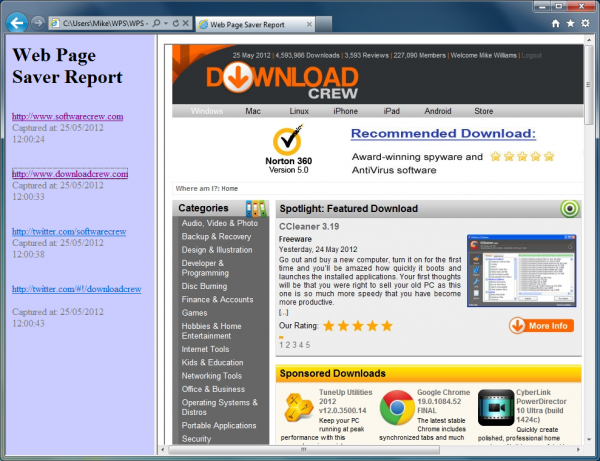
Task: Click the horizontal scrollbar thumb
Action: click(x=304, y=450)
